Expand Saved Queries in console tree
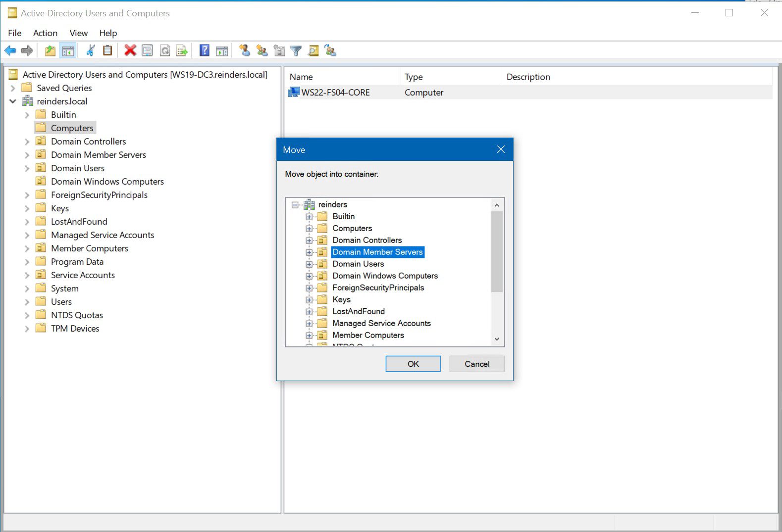 (13, 88)
